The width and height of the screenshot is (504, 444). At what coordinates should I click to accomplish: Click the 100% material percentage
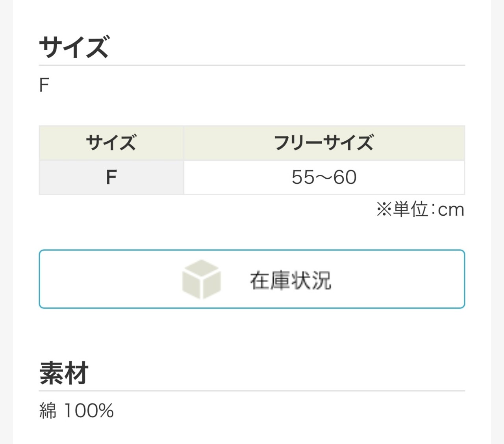(89, 411)
